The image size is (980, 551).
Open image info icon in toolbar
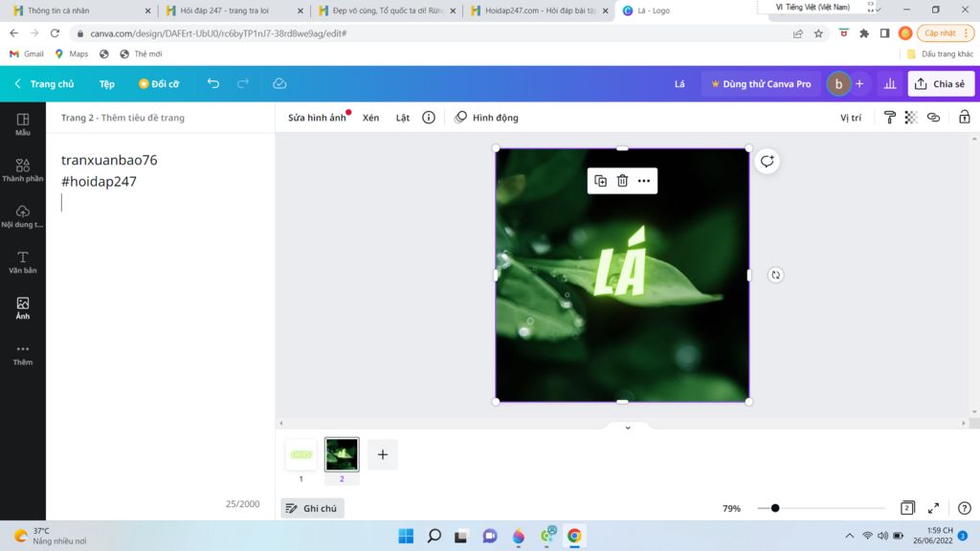pyautogui.click(x=428, y=118)
